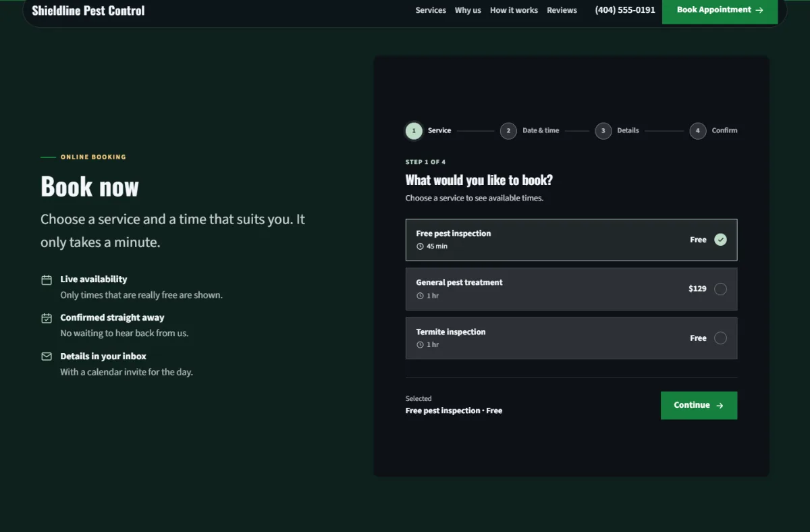The width and height of the screenshot is (810, 532).
Task: Click the '45 min' duration text
Action: point(437,246)
